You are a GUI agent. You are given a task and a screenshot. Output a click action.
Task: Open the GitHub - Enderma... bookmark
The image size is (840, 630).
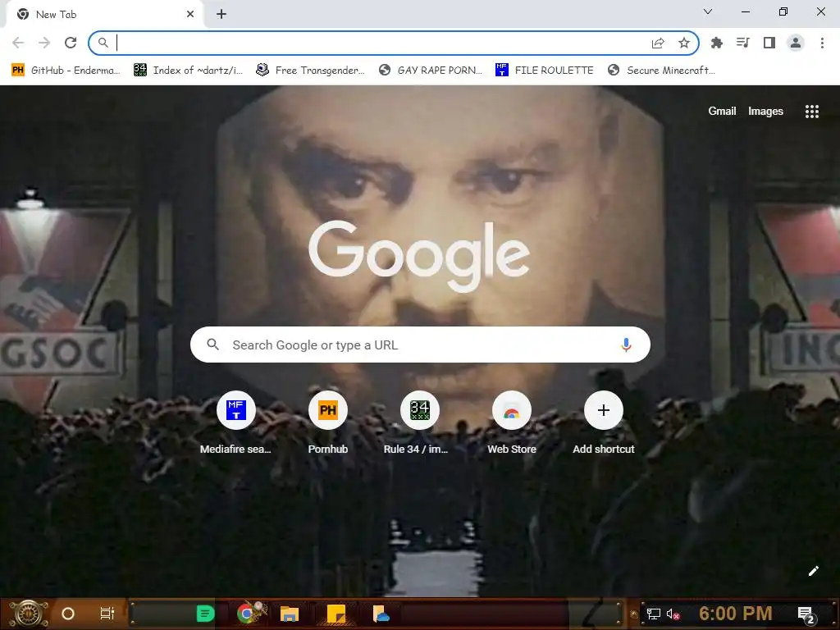coord(66,71)
